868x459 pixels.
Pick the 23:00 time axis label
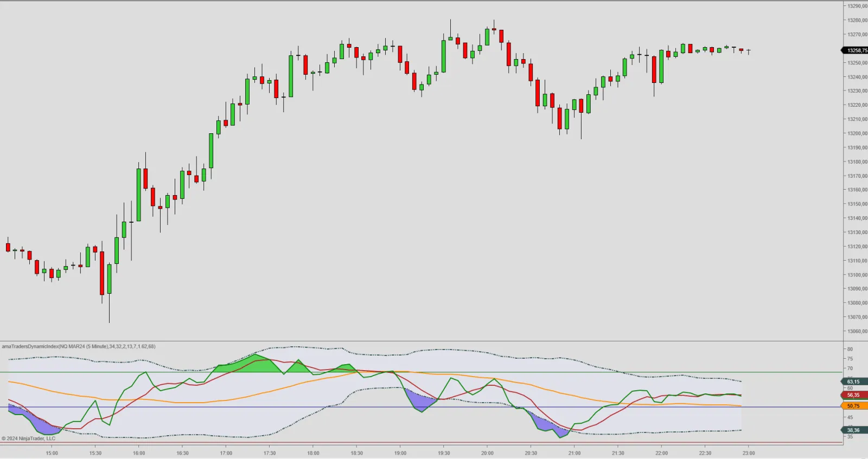749,453
